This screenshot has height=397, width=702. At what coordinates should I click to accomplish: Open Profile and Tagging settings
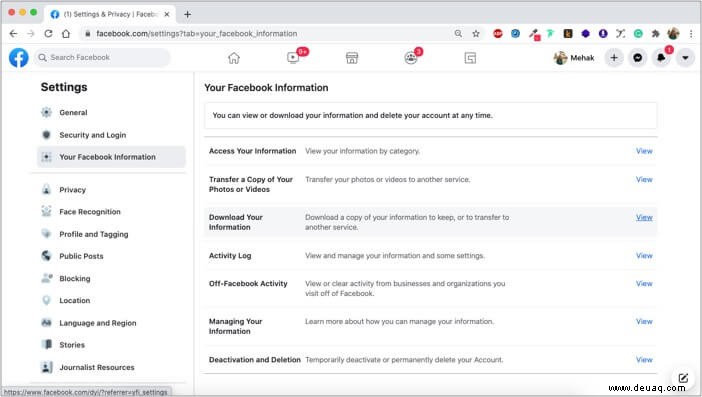pos(111,234)
